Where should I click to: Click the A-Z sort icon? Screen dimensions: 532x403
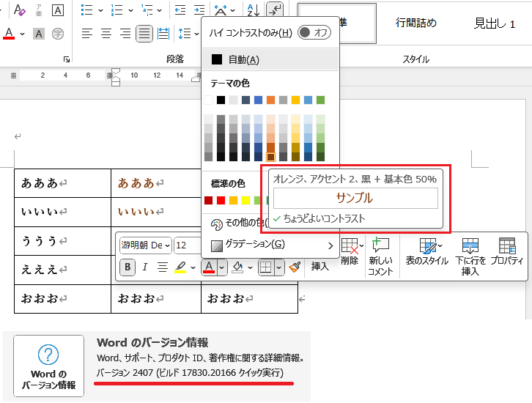click(253, 10)
